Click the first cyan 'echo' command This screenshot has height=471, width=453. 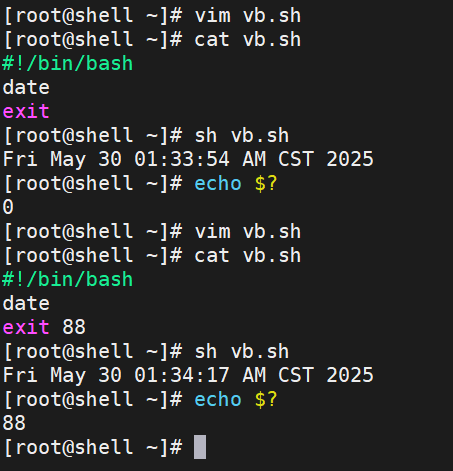click(218, 184)
